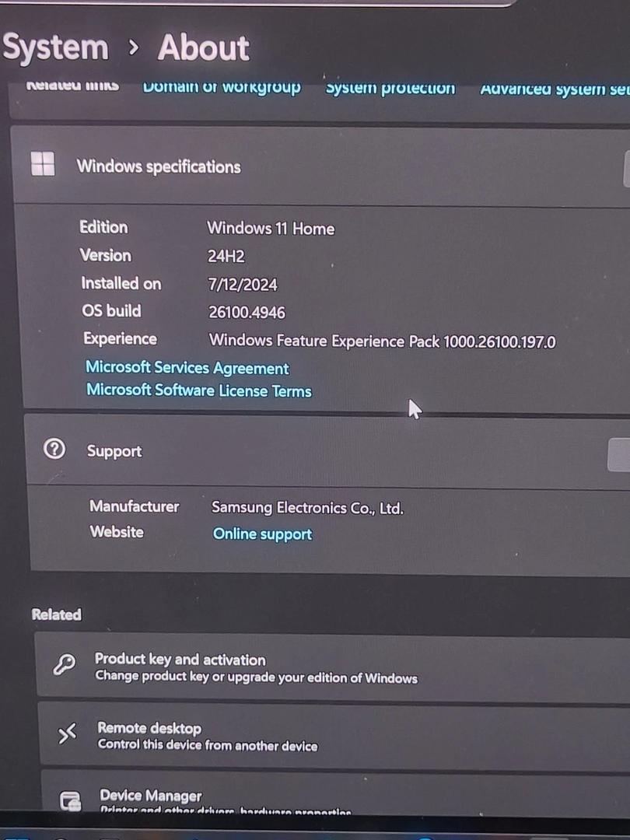Click the Manufacturer label
Image resolution: width=630 pixels, height=840 pixels.
pos(135,506)
